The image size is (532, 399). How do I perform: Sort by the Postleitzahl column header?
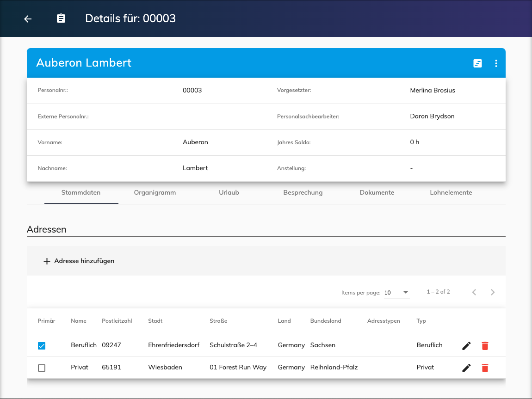pos(117,321)
